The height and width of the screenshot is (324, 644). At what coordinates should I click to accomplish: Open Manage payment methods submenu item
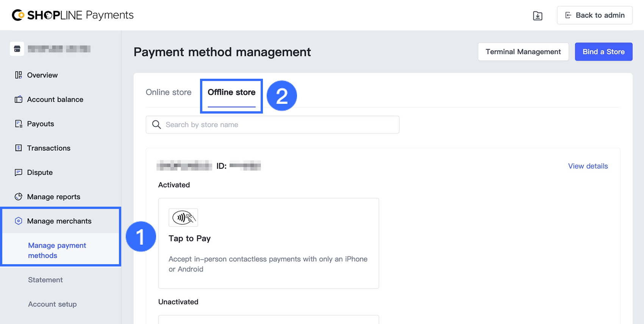[57, 250]
